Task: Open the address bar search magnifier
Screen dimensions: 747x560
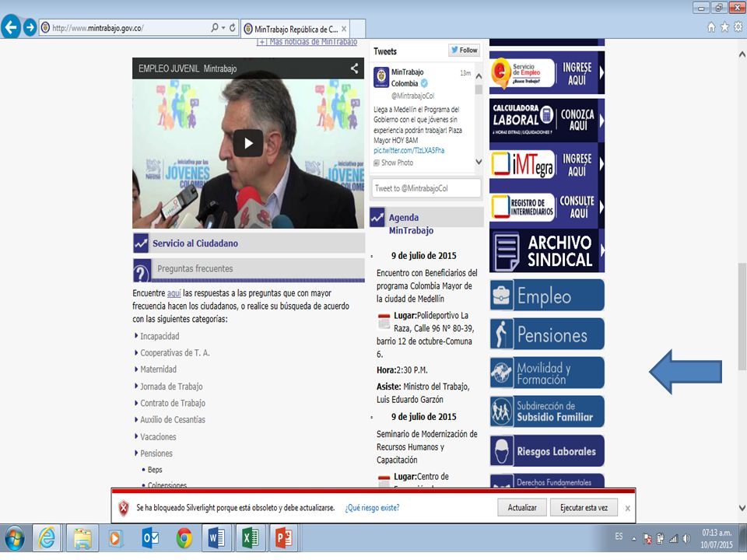Action: pos(215,28)
